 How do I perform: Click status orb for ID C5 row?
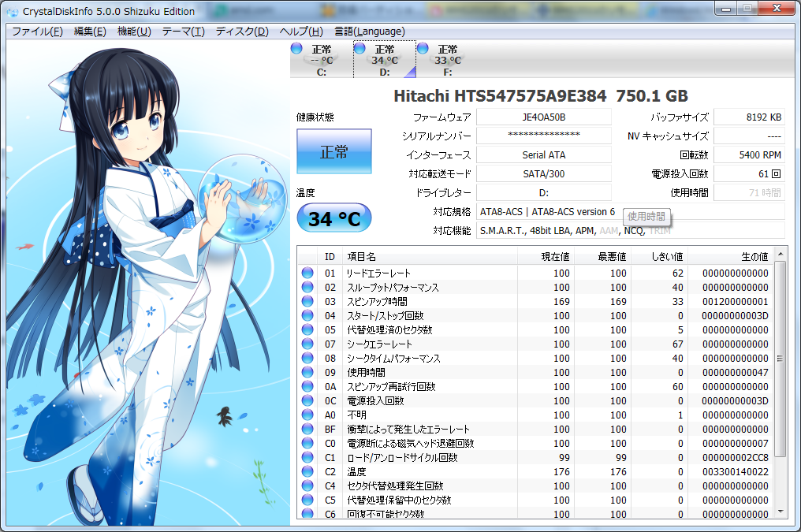click(x=307, y=500)
